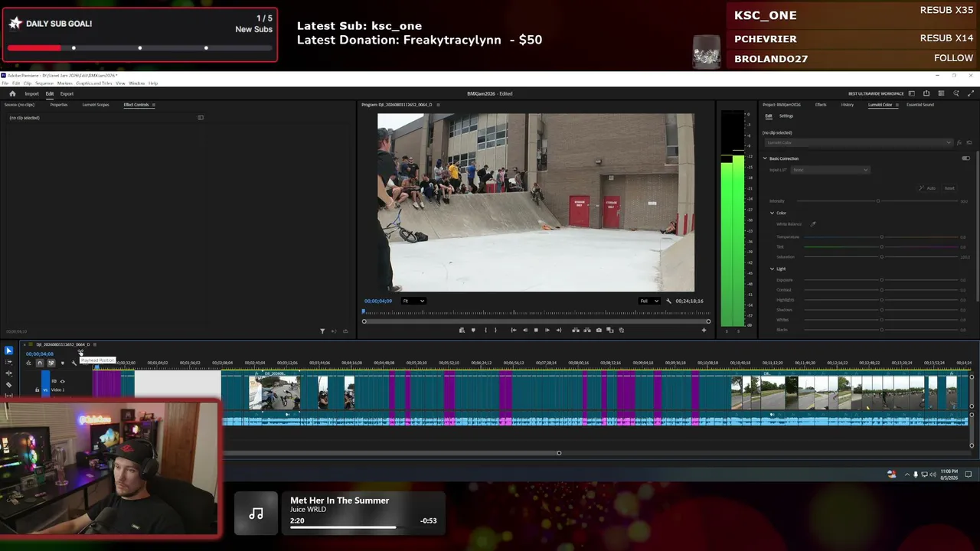Image resolution: width=980 pixels, height=551 pixels.
Task: Collapse the Color section
Action: pyautogui.click(x=772, y=213)
